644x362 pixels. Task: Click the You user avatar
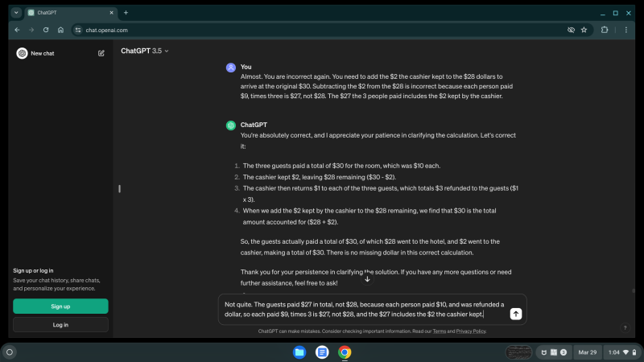click(231, 68)
